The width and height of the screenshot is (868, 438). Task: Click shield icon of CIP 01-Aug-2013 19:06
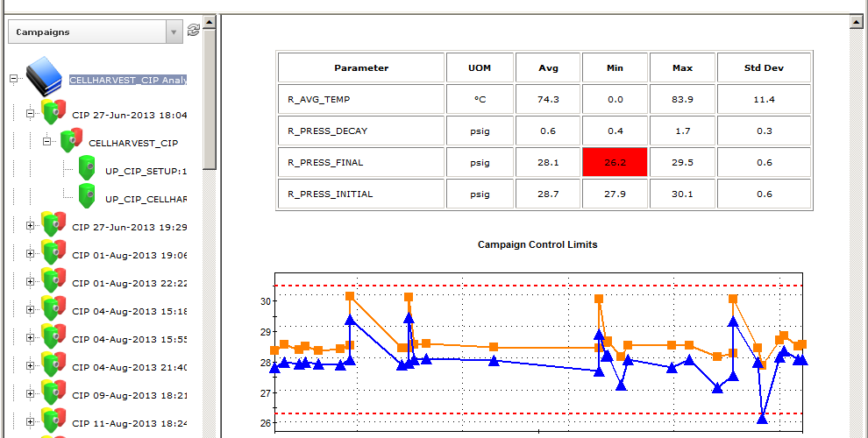tap(53, 253)
